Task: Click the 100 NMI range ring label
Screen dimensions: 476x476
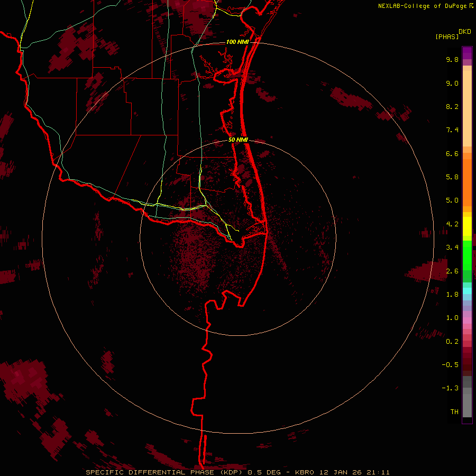Action: (237, 42)
